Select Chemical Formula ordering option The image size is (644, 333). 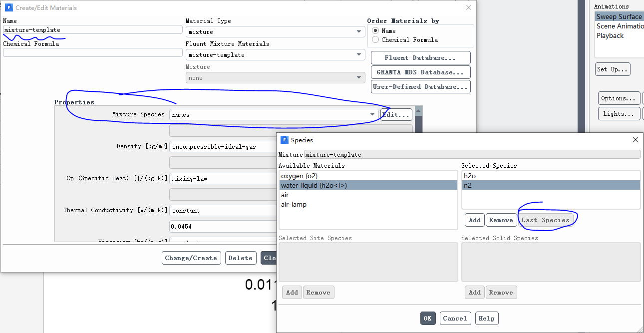pos(375,40)
